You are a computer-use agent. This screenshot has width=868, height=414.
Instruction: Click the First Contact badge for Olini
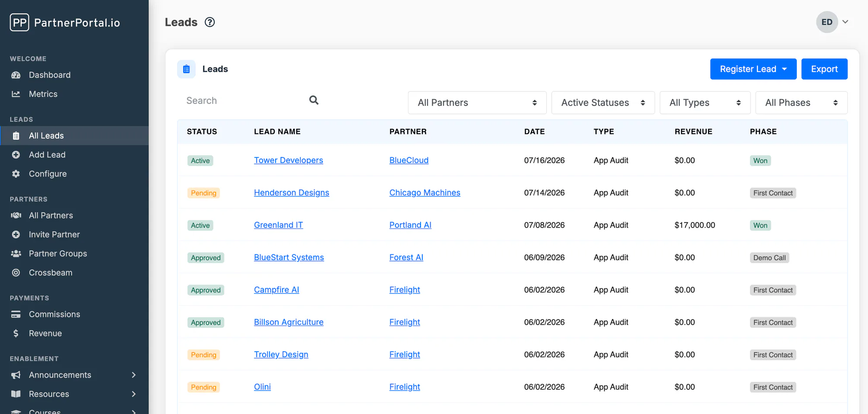(x=773, y=388)
